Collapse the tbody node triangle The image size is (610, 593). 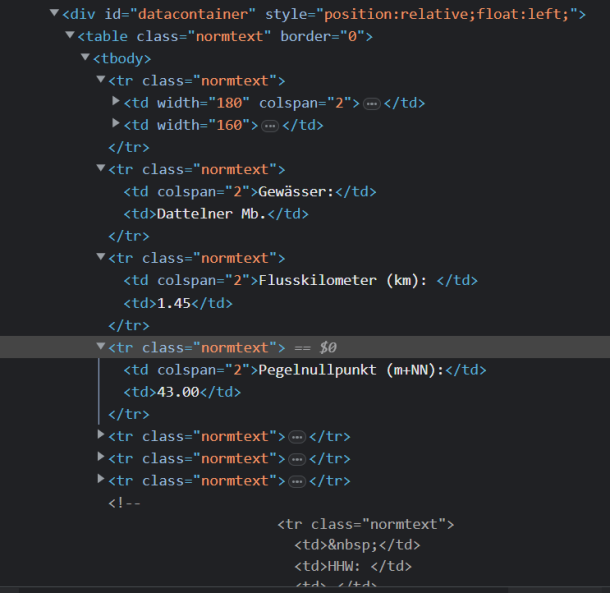pos(85,58)
